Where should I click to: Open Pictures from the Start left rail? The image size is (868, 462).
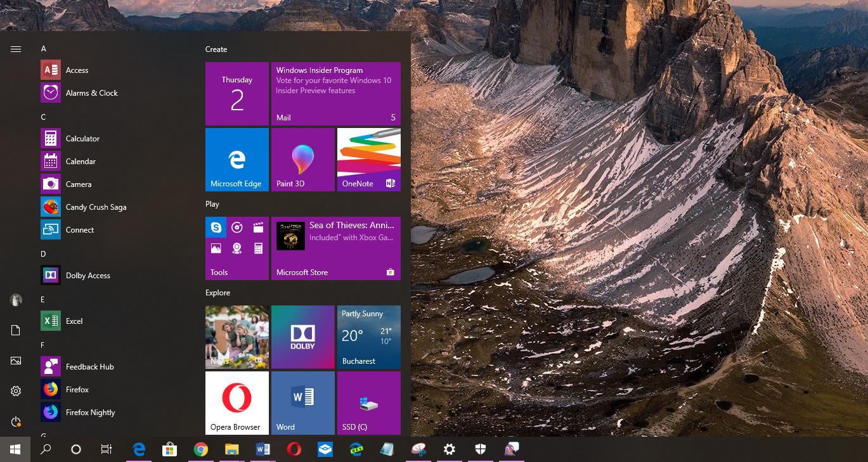(16, 361)
